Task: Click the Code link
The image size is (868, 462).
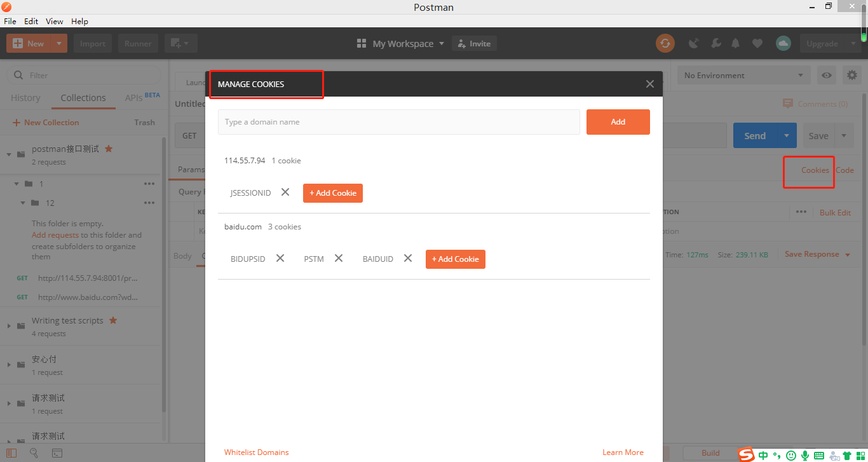Action: (844, 170)
